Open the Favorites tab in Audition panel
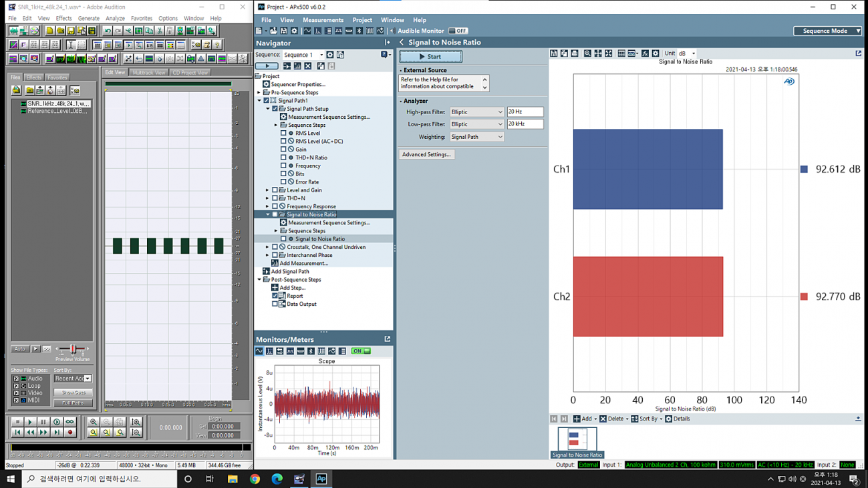868x488 pixels. [57, 77]
